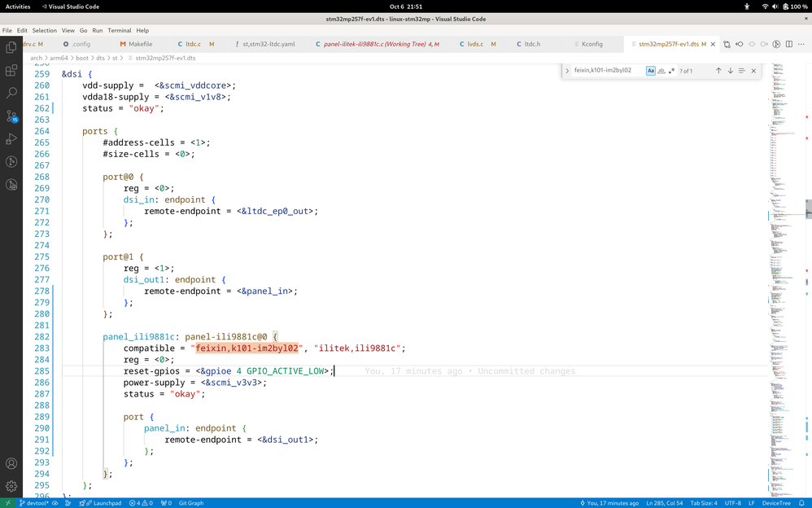Viewport: 812px width, 508px height.
Task: Click the Split Editor Right icon
Action: 788,44
